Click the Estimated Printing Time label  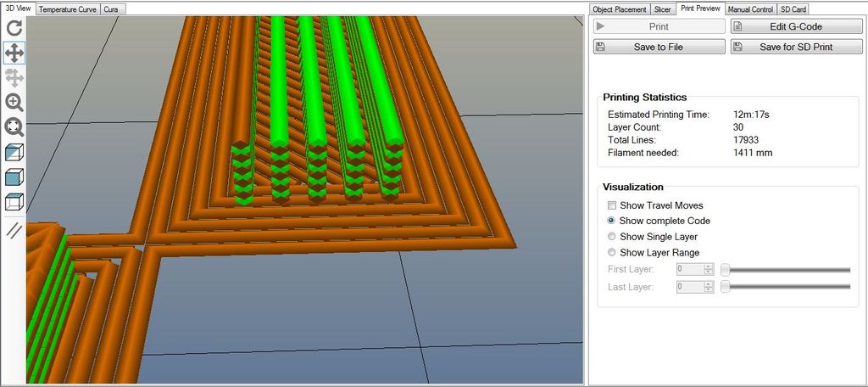658,115
